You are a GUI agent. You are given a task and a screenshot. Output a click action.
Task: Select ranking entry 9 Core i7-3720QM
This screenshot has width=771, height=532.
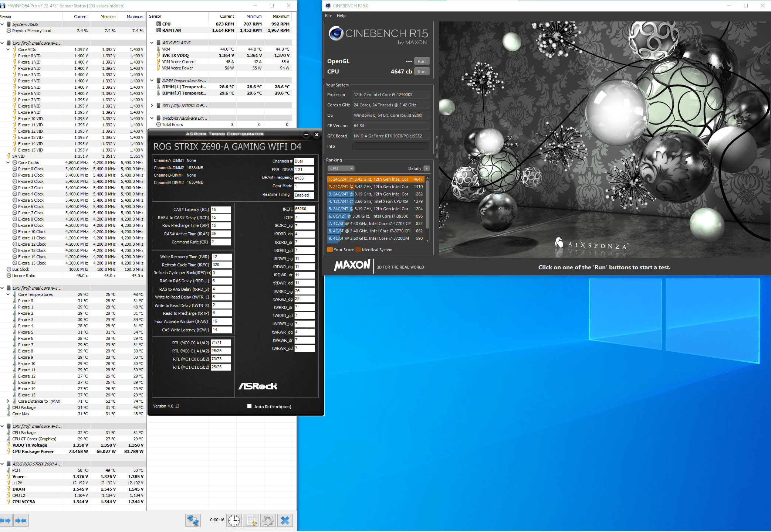point(376,238)
